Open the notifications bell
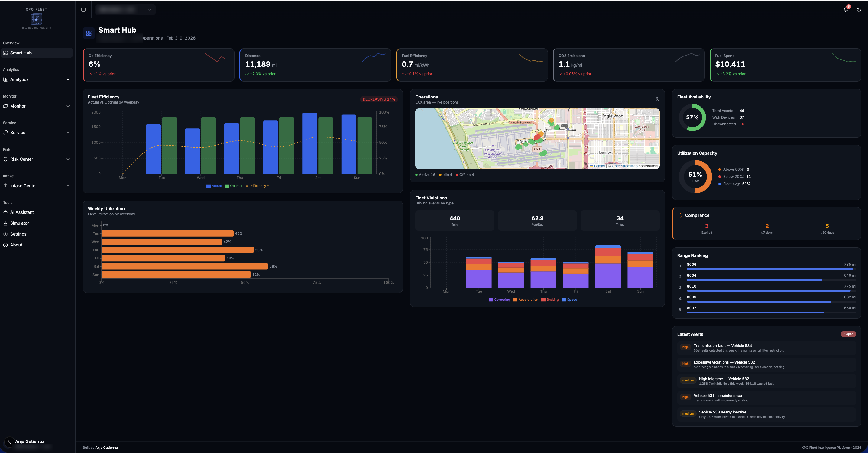 coord(845,9)
